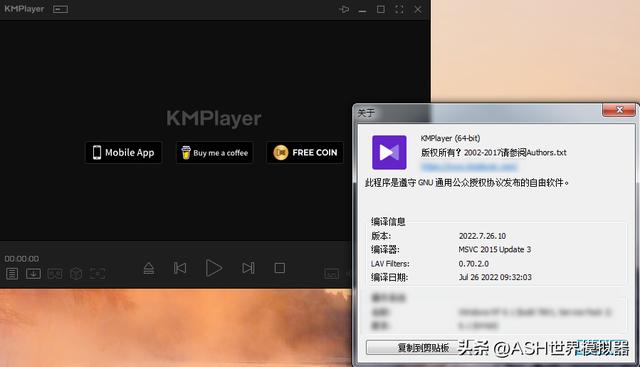Select the LAV Filters value 0.70.2.0
Image resolution: width=640 pixels, height=367 pixels.
[473, 264]
